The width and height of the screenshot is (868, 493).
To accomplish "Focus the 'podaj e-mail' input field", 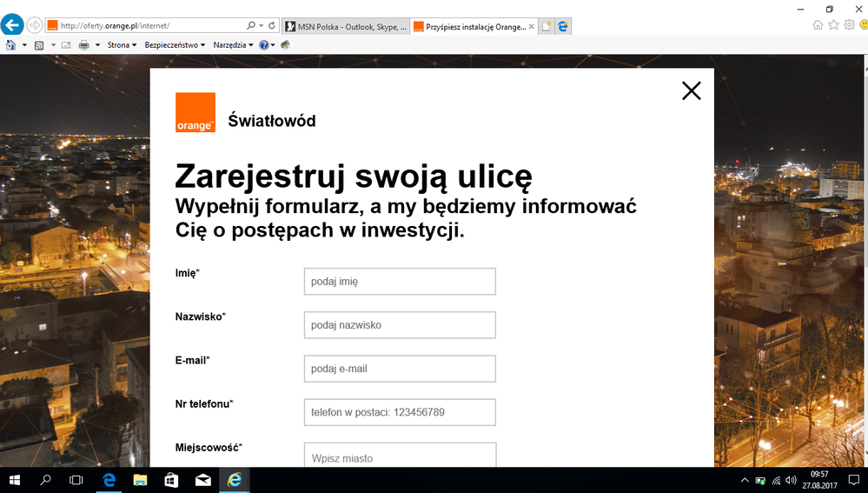I will (x=400, y=369).
